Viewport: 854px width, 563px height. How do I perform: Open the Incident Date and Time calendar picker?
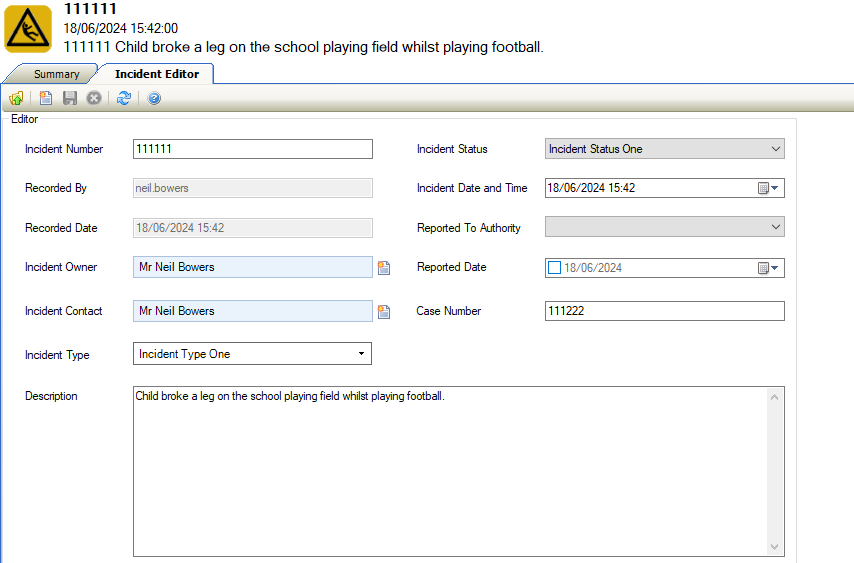coord(768,188)
